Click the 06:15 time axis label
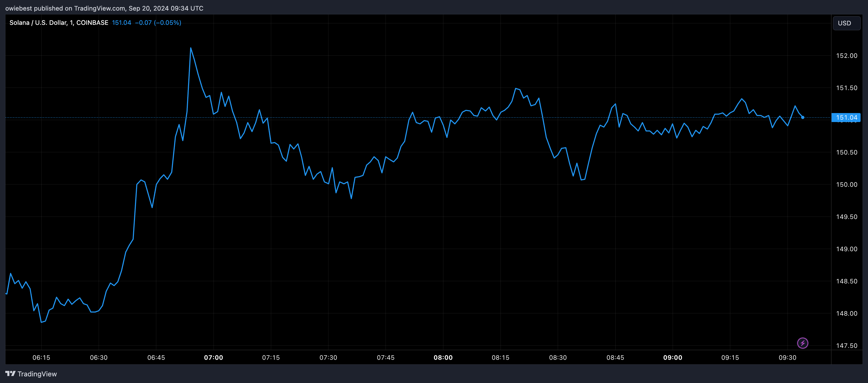 (x=41, y=357)
